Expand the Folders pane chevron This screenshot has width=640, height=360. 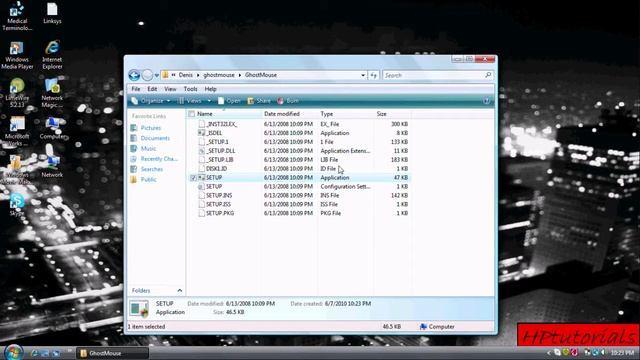180,290
